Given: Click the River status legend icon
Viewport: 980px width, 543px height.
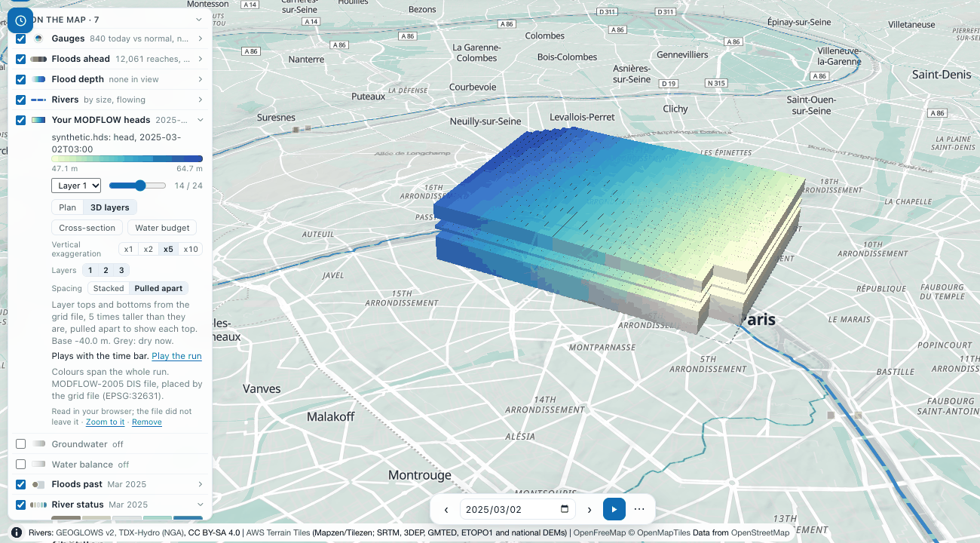Looking at the screenshot, I should point(38,505).
